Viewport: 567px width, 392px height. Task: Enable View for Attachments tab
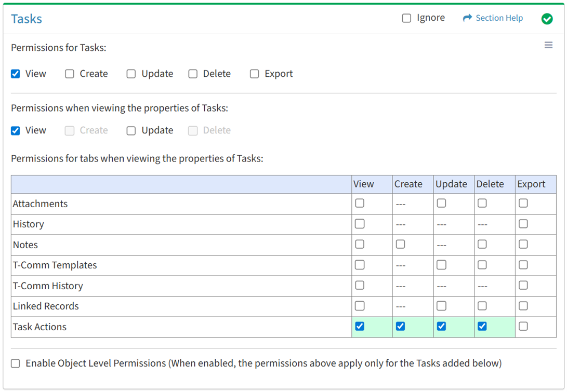(x=360, y=204)
